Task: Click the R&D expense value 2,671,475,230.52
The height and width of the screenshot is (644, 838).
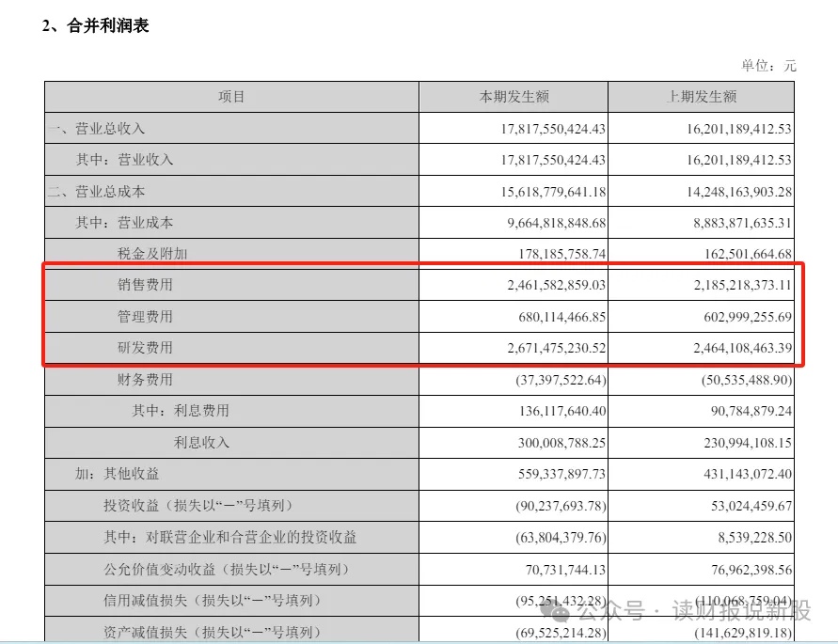Action: [x=557, y=348]
